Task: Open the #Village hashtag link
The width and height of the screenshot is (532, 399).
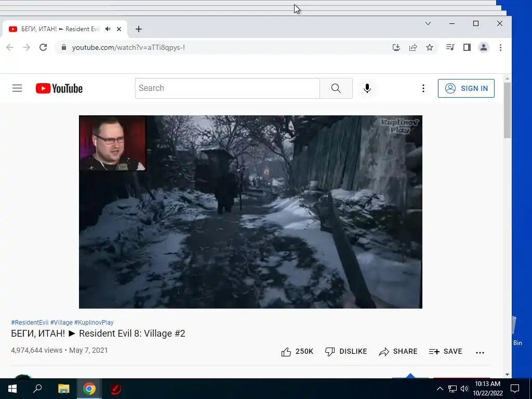Action: pos(61,322)
